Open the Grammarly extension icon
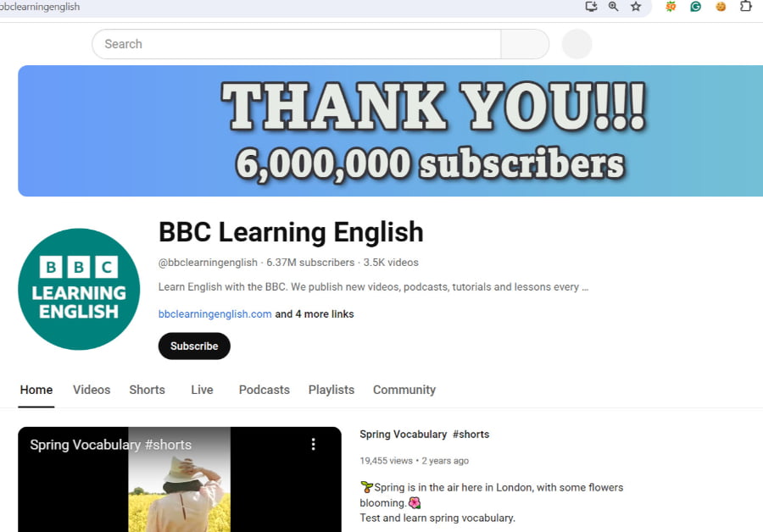Viewport: 763px width, 532px height. [x=695, y=7]
